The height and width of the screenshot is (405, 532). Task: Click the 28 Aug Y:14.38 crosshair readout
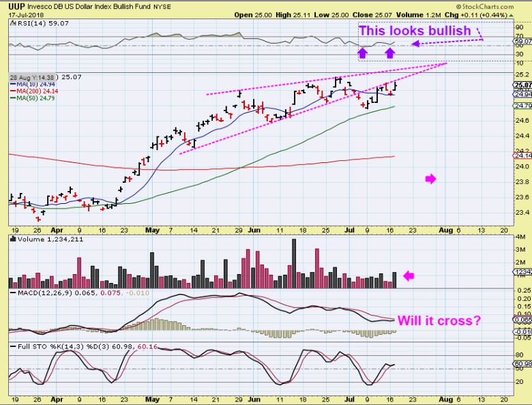(x=33, y=77)
